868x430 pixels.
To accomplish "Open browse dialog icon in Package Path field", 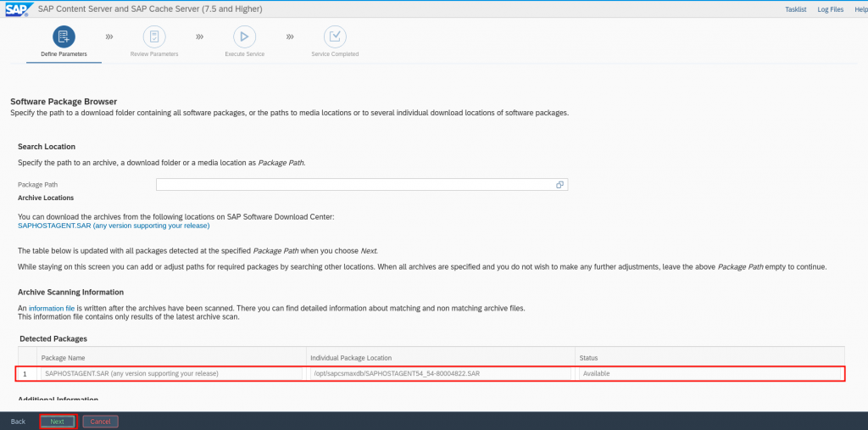I will 559,184.
